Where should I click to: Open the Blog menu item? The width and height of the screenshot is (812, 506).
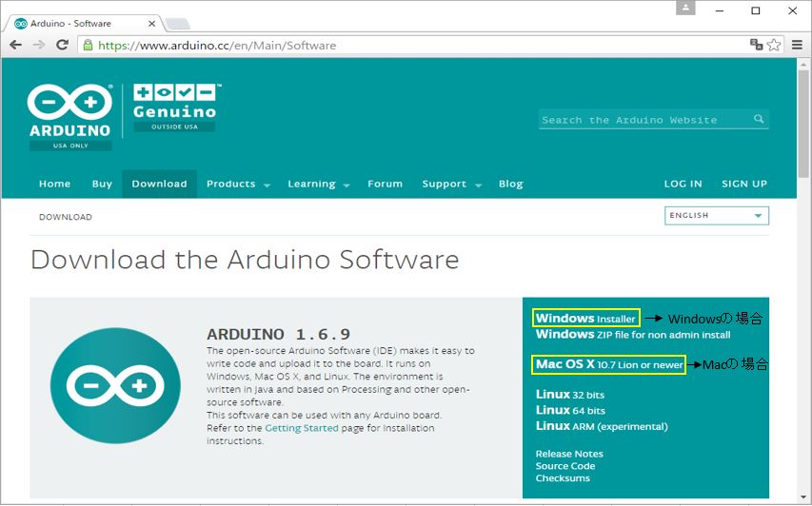510,184
